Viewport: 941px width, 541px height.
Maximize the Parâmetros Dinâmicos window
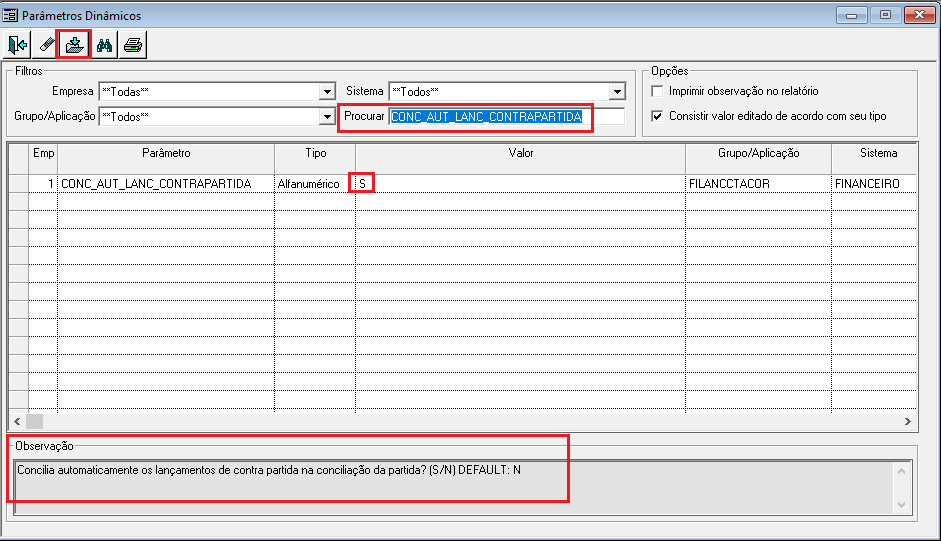coord(885,15)
